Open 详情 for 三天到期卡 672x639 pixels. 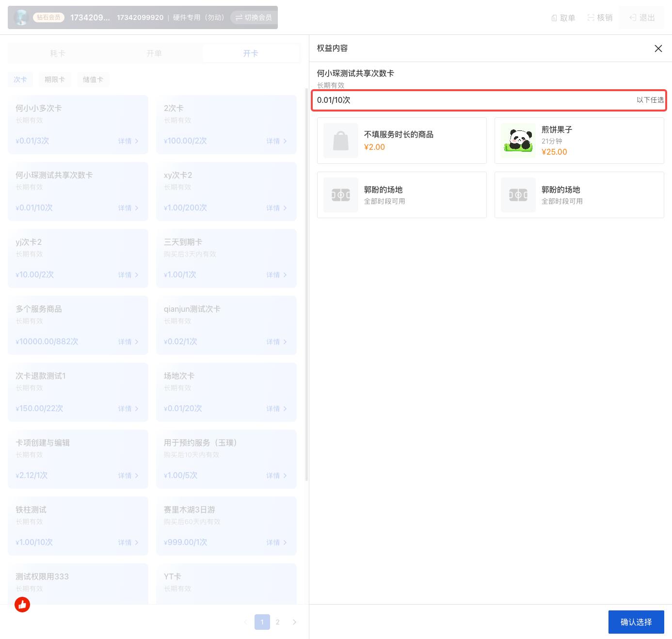click(276, 275)
